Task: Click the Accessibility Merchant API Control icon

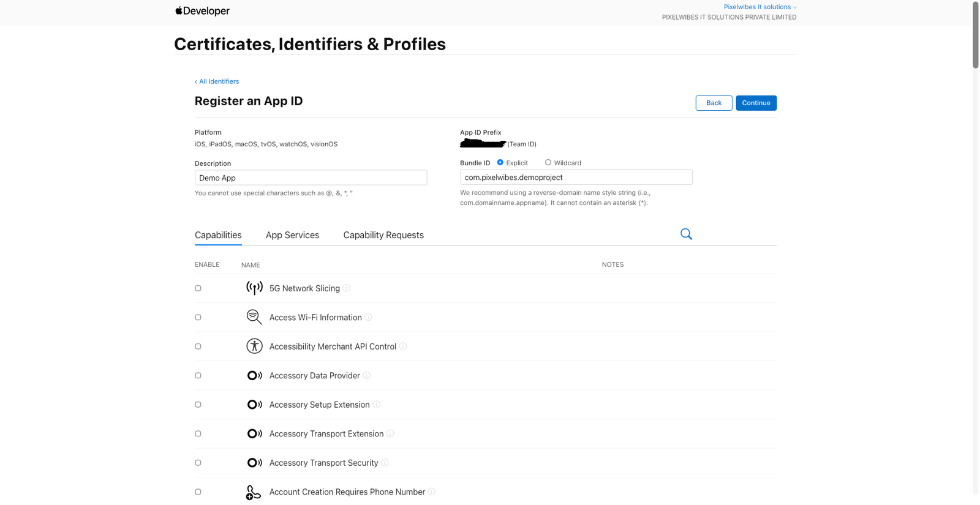Action: pyautogui.click(x=254, y=346)
